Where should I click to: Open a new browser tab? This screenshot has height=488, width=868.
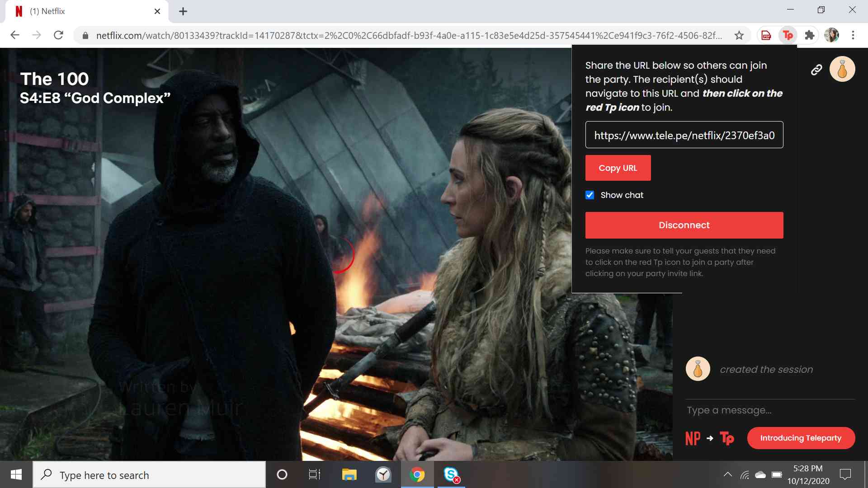[183, 11]
